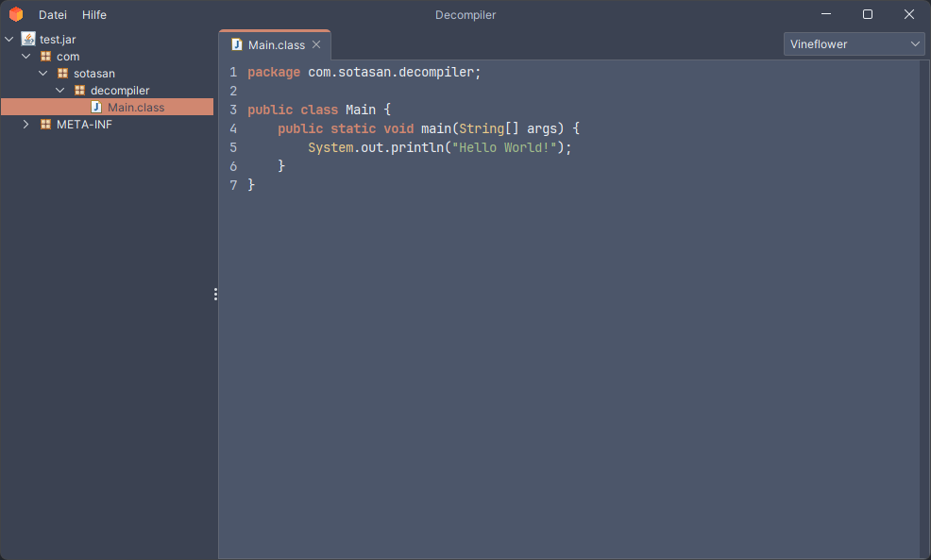931x560 pixels.
Task: Click the "Hello World!" string literal
Action: pos(504,147)
